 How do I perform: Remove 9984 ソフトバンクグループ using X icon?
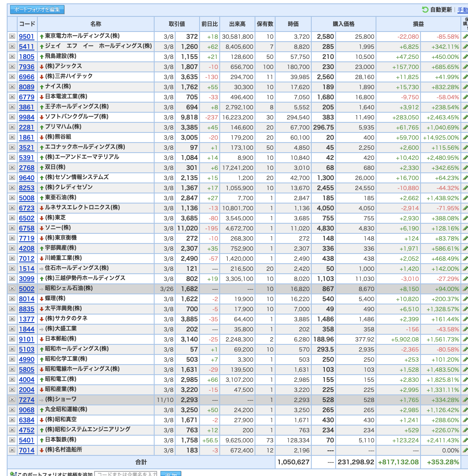(x=12, y=117)
